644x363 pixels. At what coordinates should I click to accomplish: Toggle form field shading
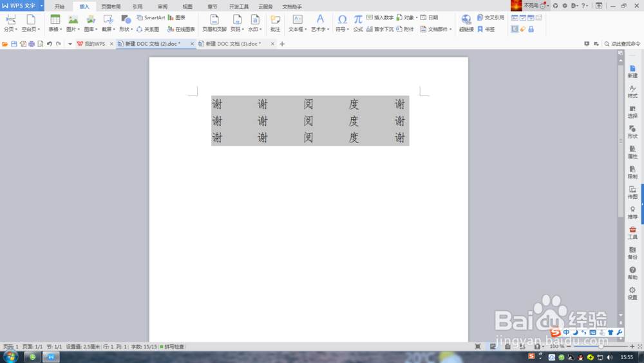tap(515, 29)
